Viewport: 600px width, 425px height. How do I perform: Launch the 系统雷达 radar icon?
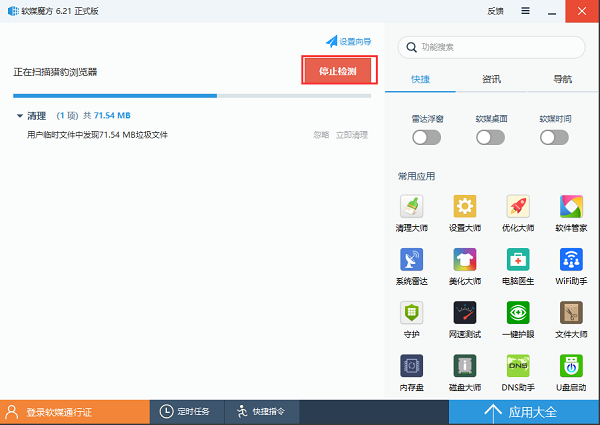coord(411,260)
